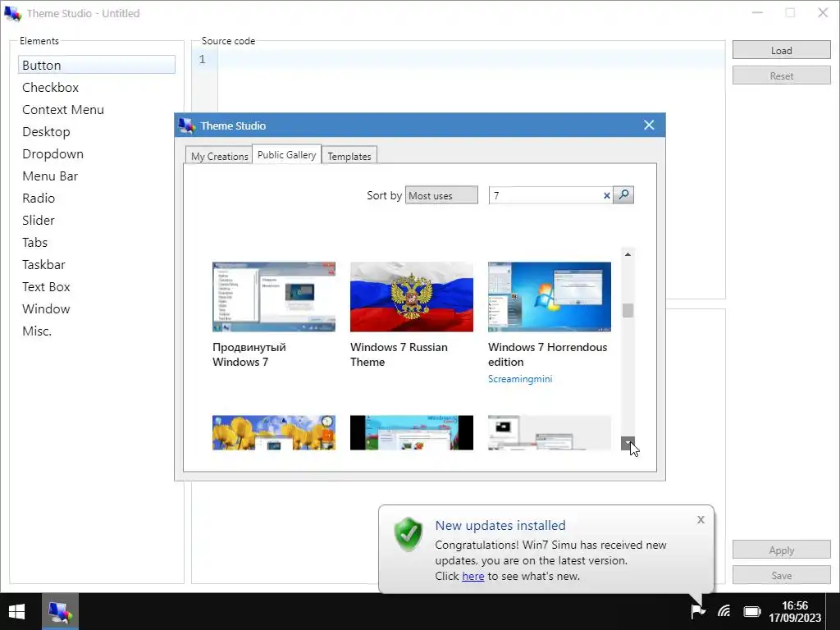Click the Apply button
Image resolution: width=840 pixels, height=630 pixels.
coord(781,550)
